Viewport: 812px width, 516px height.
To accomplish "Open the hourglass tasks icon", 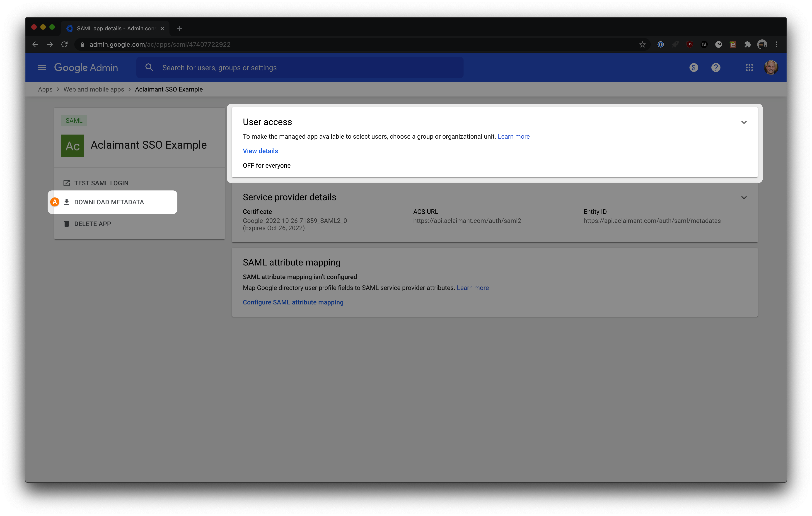I will pyautogui.click(x=694, y=68).
